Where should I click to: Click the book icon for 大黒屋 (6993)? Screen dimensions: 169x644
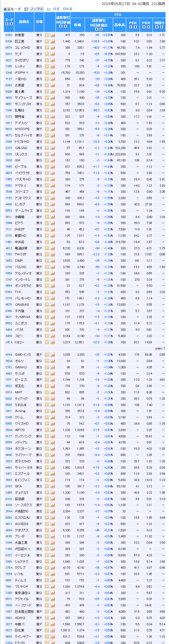(47, 85)
